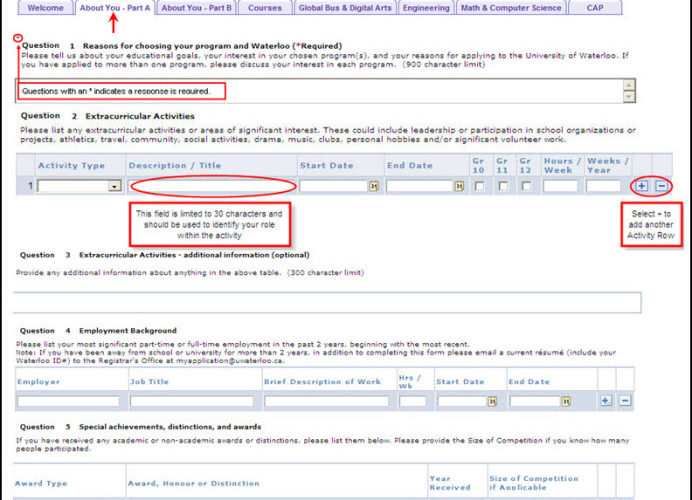Remove the activity row with minus icon
The height and width of the screenshot is (500, 692).
click(662, 186)
